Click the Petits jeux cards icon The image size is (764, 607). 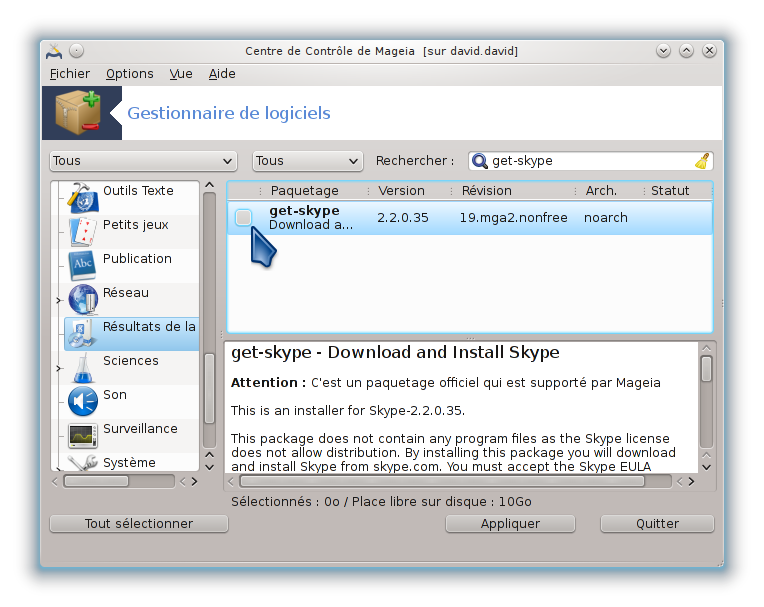pos(83,232)
